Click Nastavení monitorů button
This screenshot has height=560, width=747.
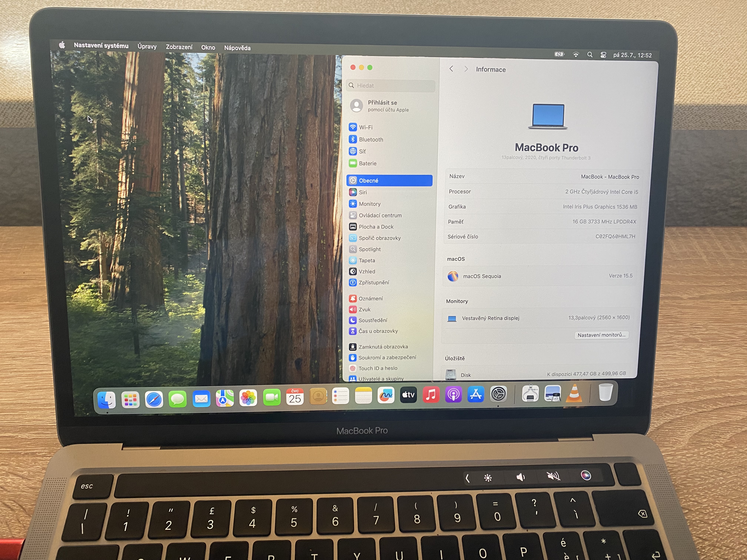click(x=601, y=335)
